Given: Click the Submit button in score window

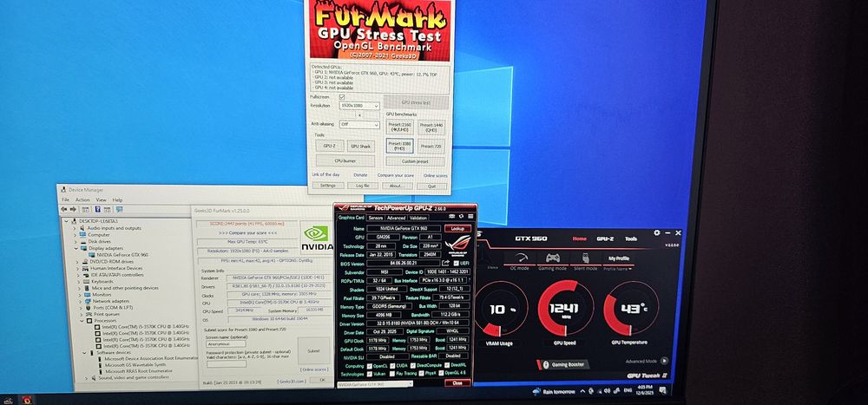Looking at the screenshot, I should [x=313, y=350].
